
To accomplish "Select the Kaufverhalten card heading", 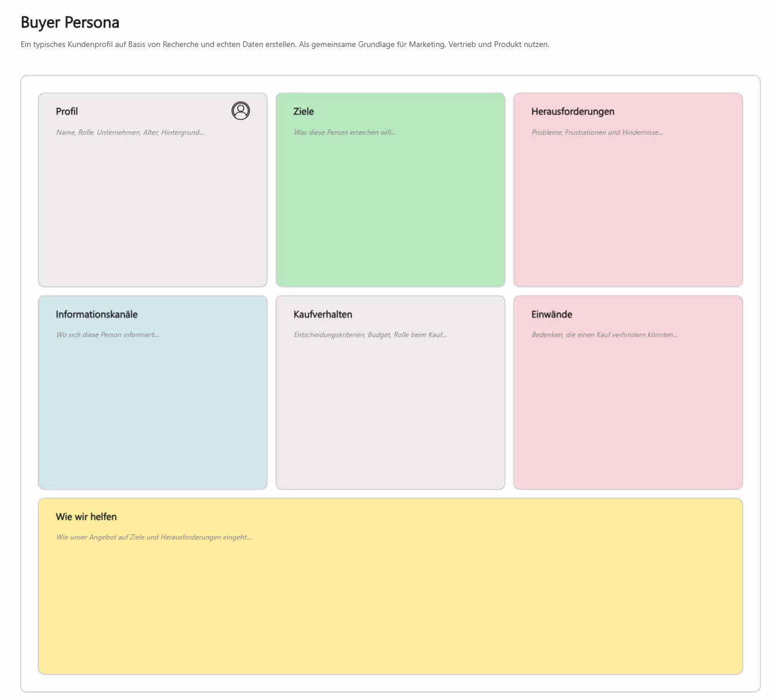I will pyautogui.click(x=323, y=314).
